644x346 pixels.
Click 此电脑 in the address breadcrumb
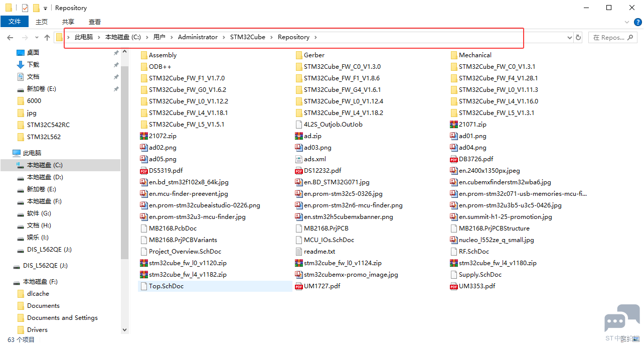[84, 37]
